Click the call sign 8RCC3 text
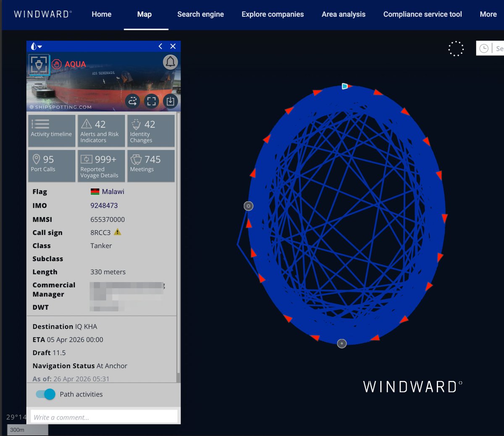 [x=100, y=233]
